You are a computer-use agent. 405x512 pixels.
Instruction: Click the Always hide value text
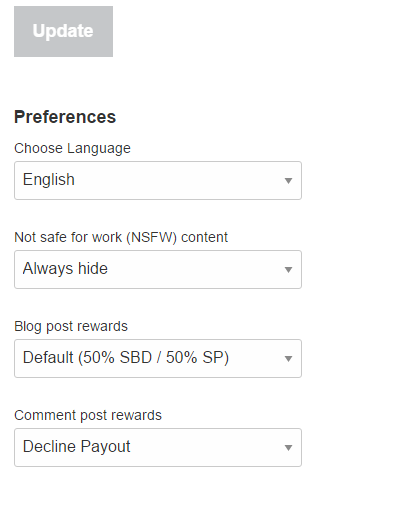pos(65,268)
